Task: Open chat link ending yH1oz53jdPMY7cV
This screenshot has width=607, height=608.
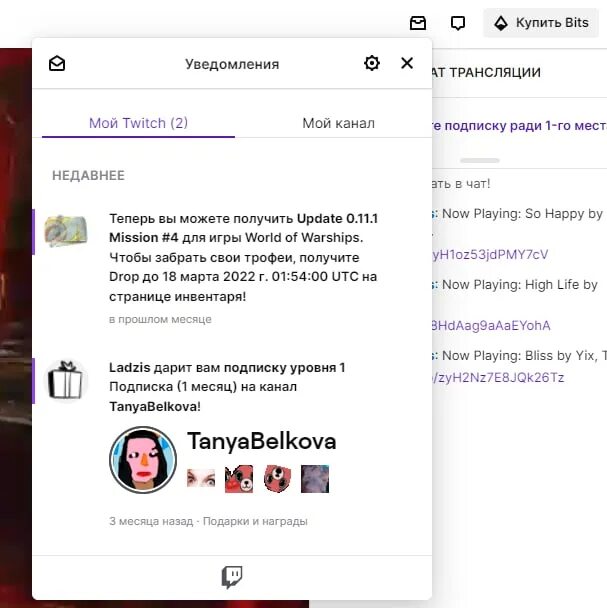Action: [490, 254]
